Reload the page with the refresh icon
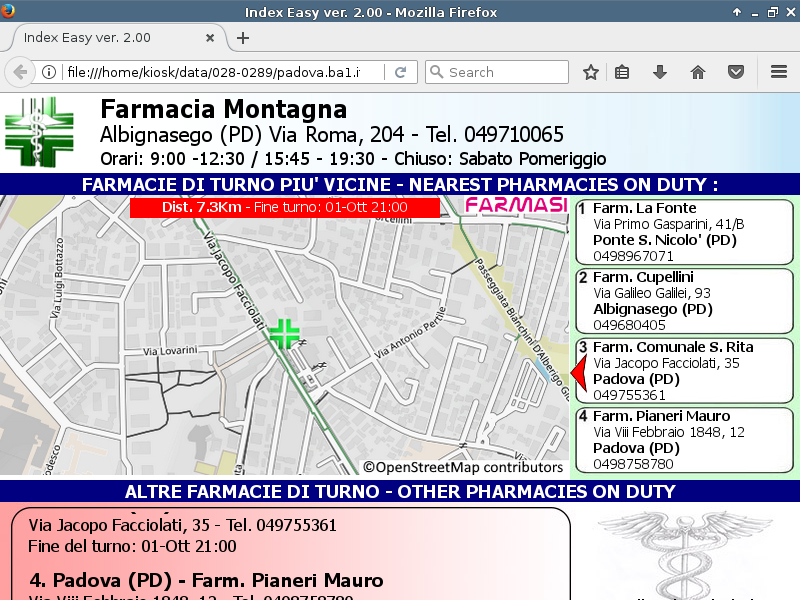Screen dimensions: 800x600 pyautogui.click(x=400, y=72)
